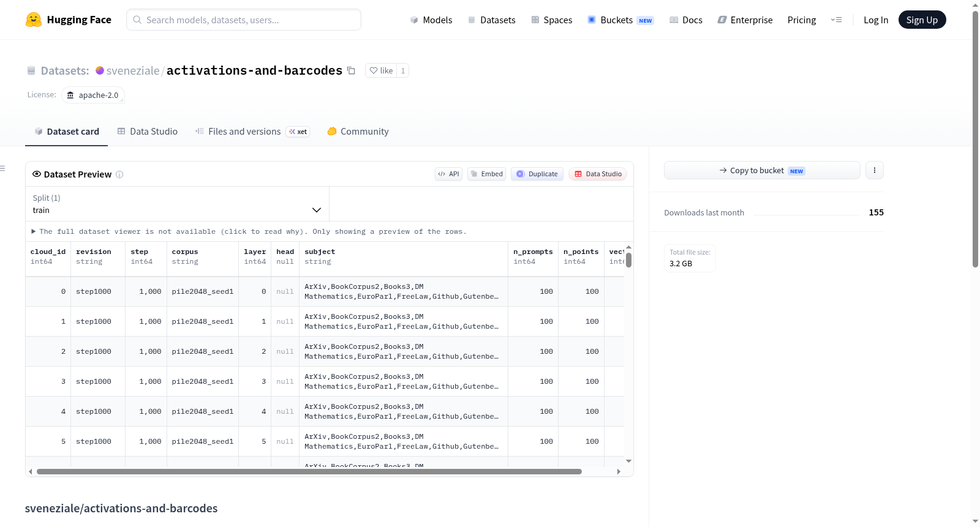Open the Data Studio tab
The width and height of the screenshot is (980, 527).
pos(148,132)
